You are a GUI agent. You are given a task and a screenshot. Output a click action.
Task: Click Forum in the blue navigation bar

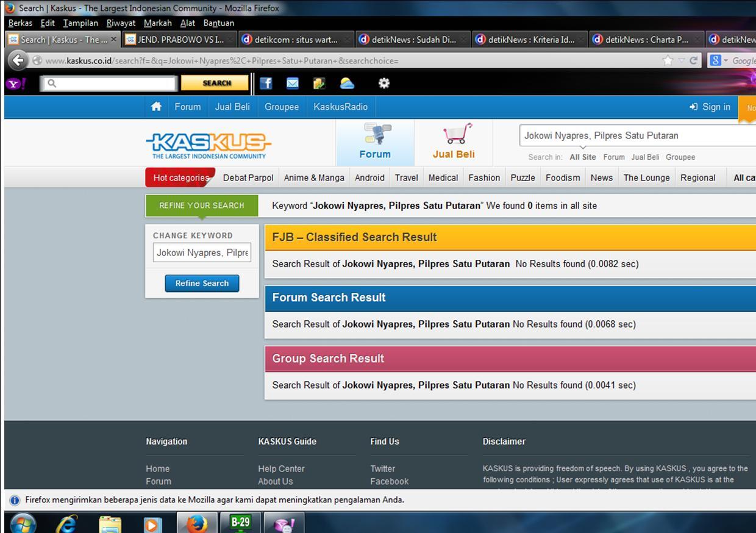click(x=187, y=107)
